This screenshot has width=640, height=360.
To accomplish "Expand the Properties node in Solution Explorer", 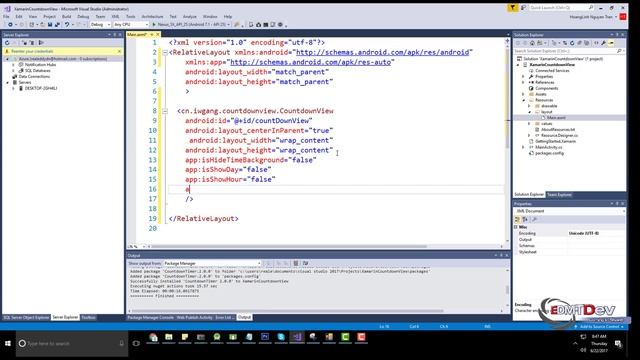I will click(523, 77).
